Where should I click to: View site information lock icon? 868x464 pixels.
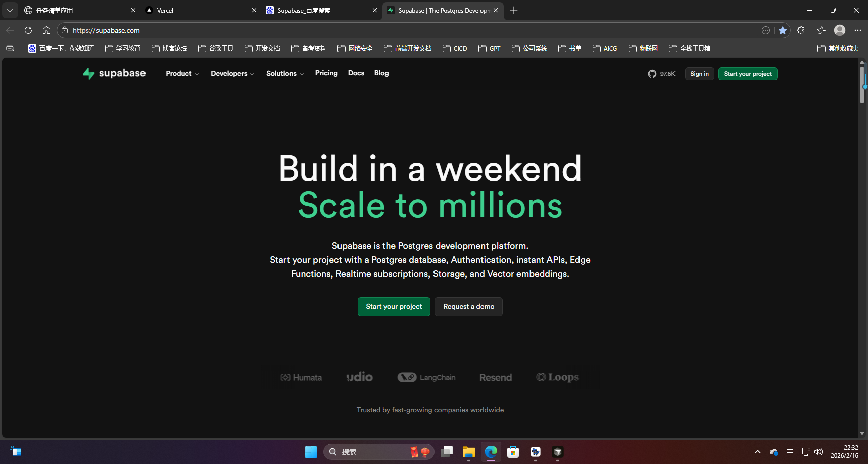click(65, 30)
